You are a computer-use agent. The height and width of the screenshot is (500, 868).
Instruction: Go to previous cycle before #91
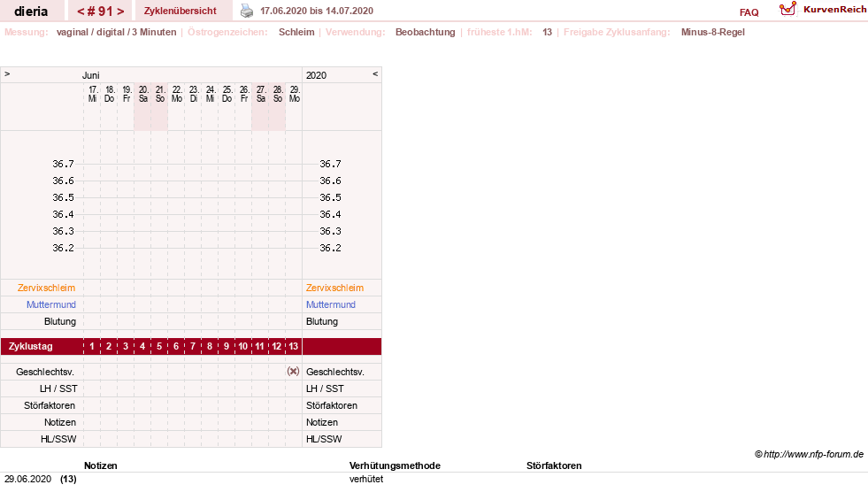click(x=81, y=12)
